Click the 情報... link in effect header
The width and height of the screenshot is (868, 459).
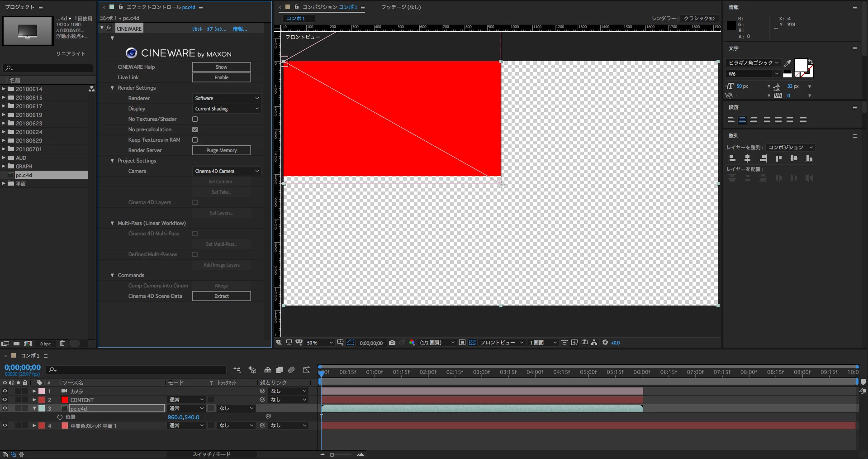point(240,29)
